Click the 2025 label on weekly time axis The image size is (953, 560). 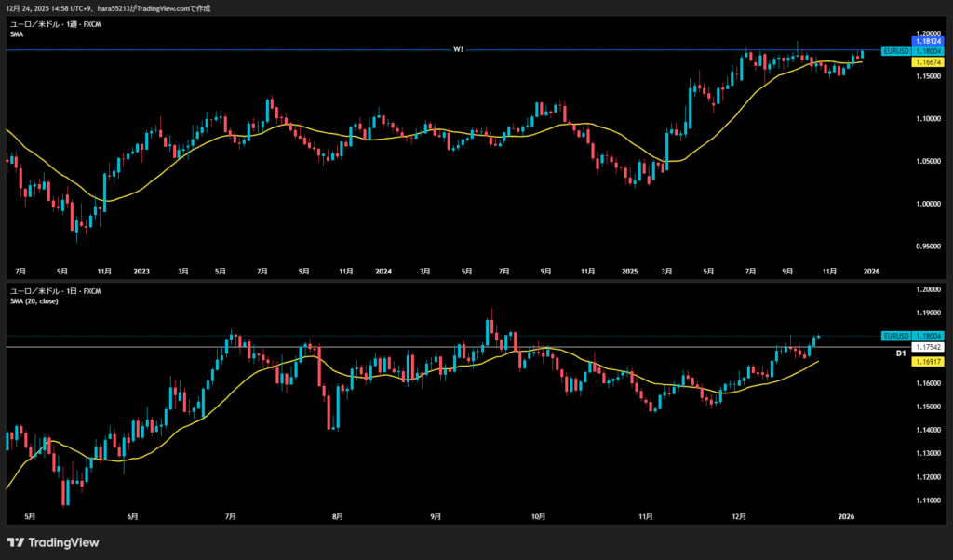(x=629, y=272)
